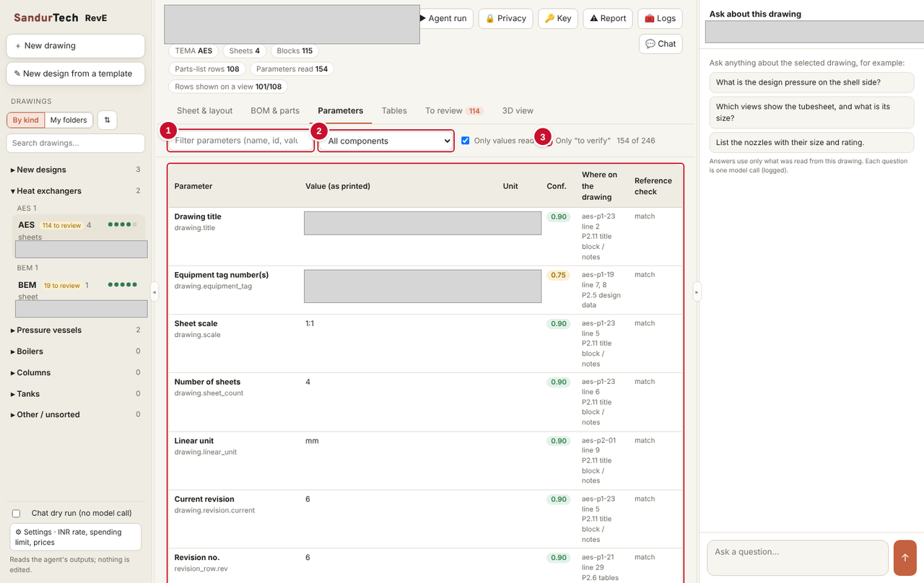This screenshot has width=924, height=583.
Task: Switch to the Tables tab
Action: [x=394, y=111]
